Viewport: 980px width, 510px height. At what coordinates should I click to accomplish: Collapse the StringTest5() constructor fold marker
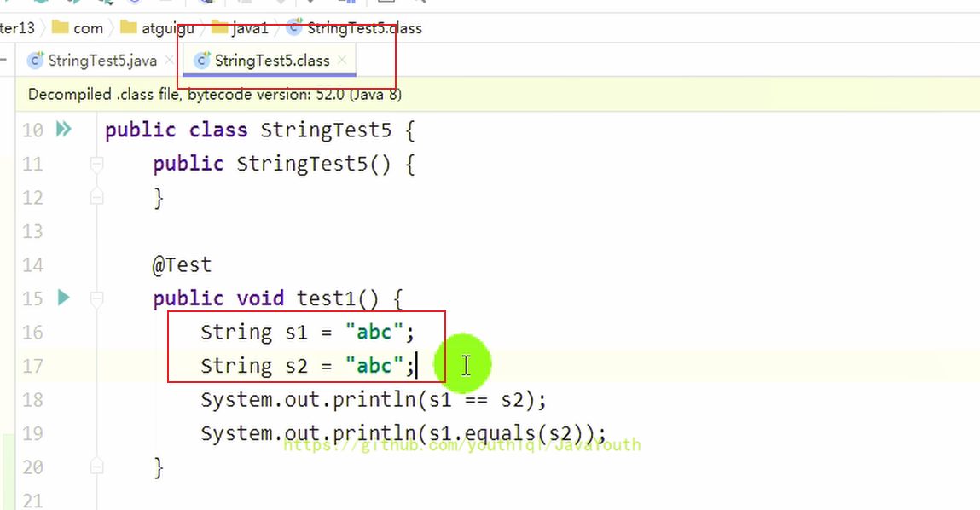pos(97,164)
